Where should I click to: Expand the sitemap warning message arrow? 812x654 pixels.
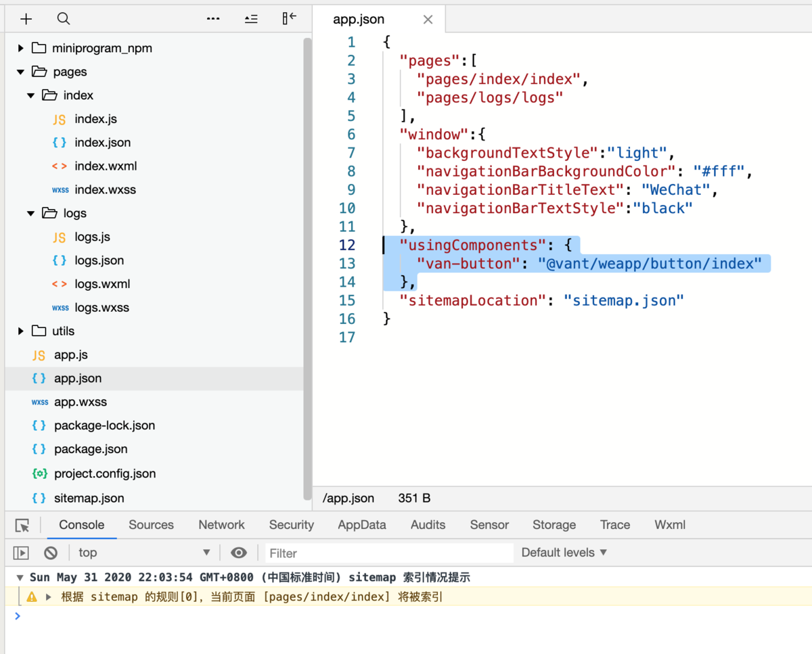pos(49,597)
